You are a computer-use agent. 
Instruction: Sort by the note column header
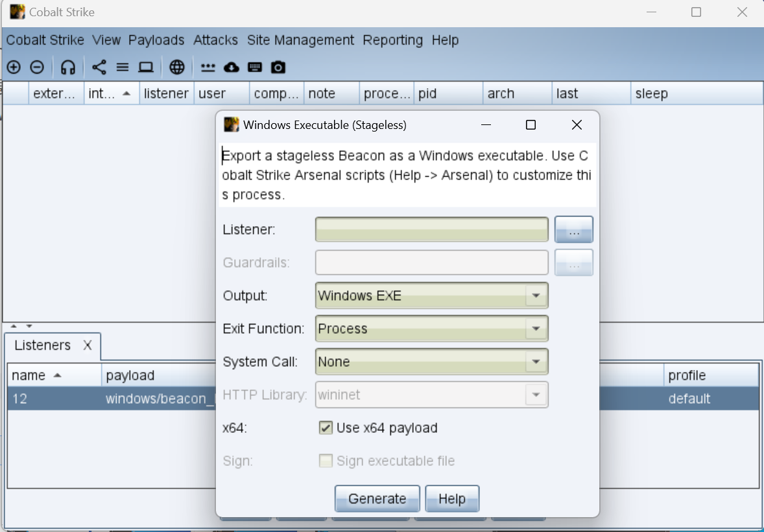pyautogui.click(x=332, y=93)
